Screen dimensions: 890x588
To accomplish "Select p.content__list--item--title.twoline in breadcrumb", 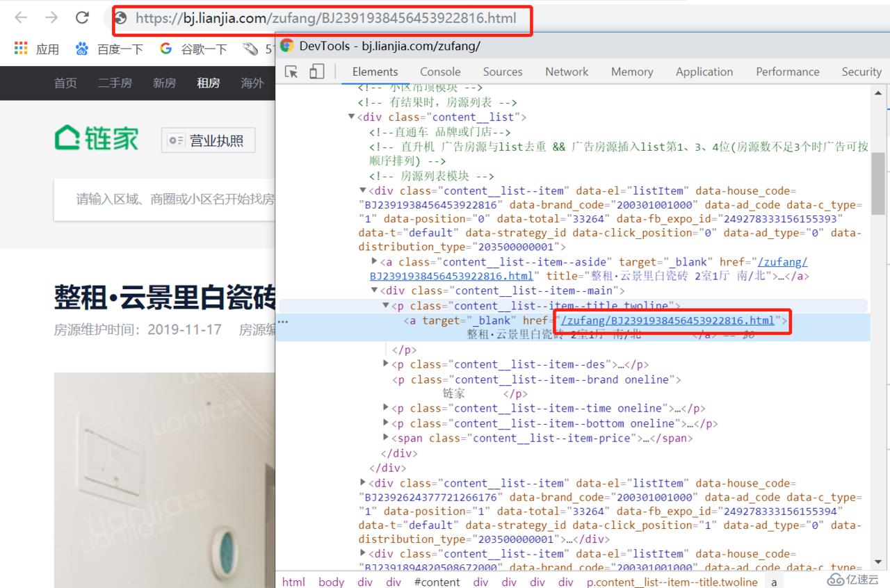I will [x=672, y=582].
